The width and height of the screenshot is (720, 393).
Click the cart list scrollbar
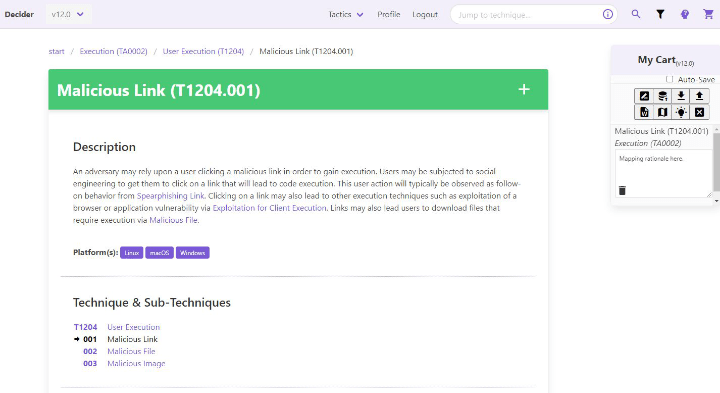pos(716,161)
